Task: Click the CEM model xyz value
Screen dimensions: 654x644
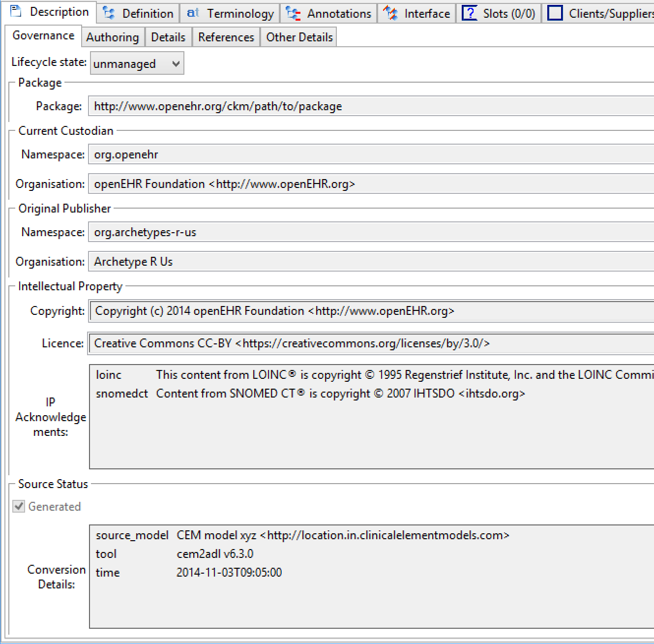Action: pyautogui.click(x=343, y=535)
